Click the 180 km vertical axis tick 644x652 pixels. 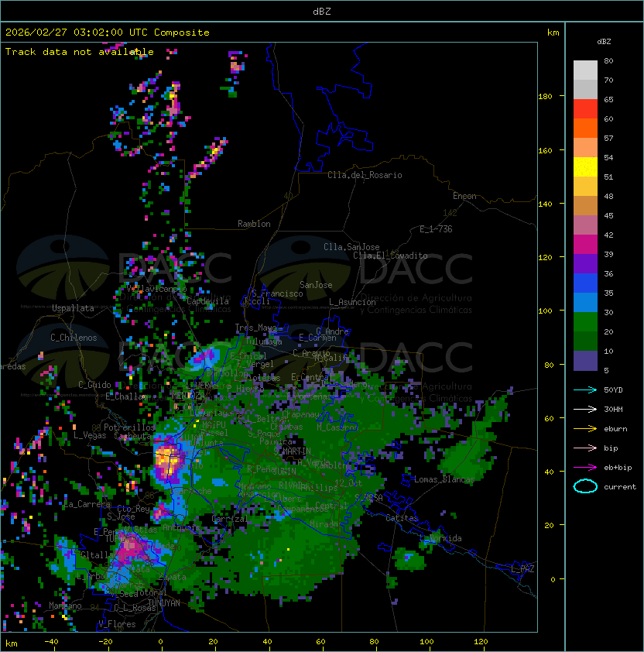[545, 97]
